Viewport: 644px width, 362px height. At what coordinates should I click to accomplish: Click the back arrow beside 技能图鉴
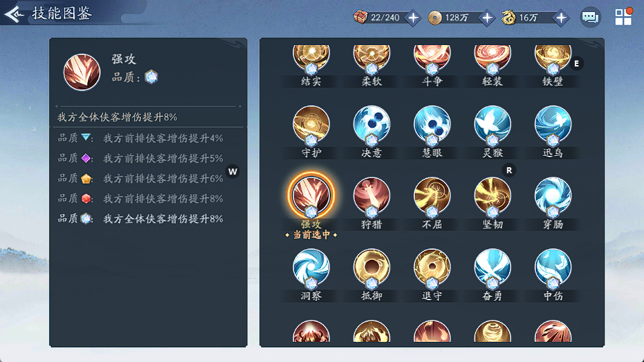tap(14, 14)
